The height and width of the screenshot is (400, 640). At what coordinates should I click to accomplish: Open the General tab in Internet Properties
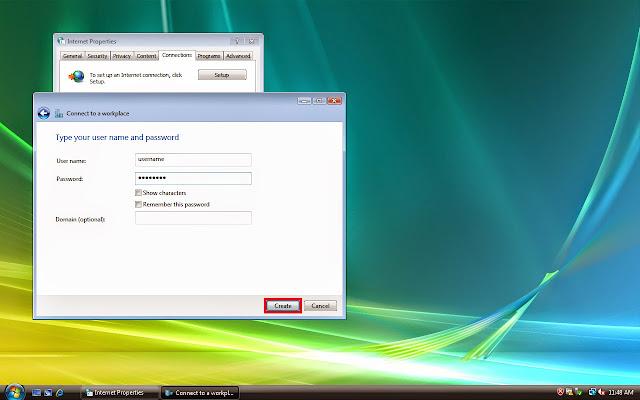pos(72,56)
